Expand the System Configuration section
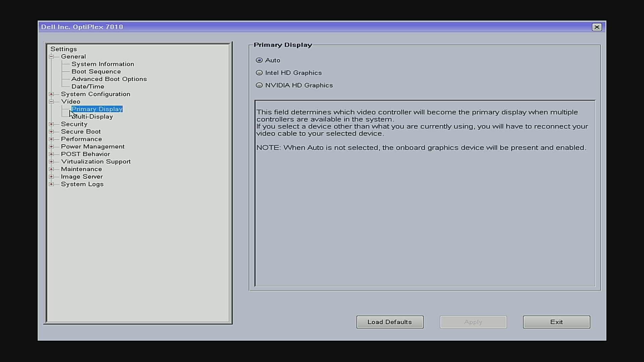The width and height of the screenshot is (644, 362). 51,94
